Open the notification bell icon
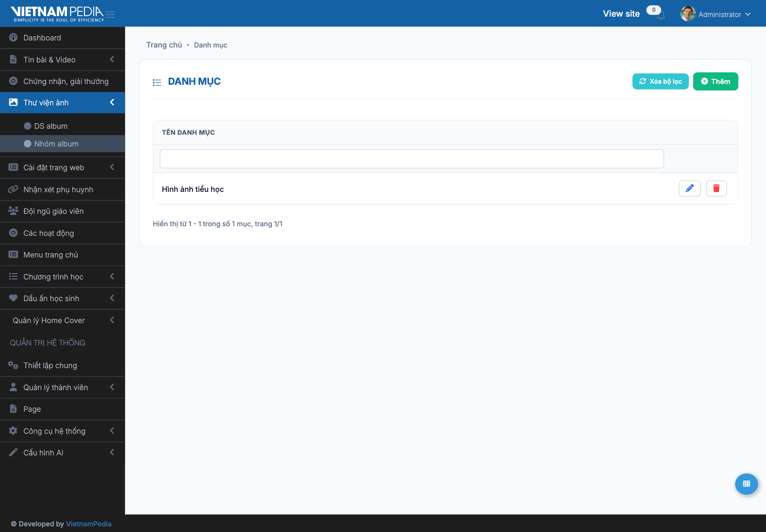 [661, 16]
